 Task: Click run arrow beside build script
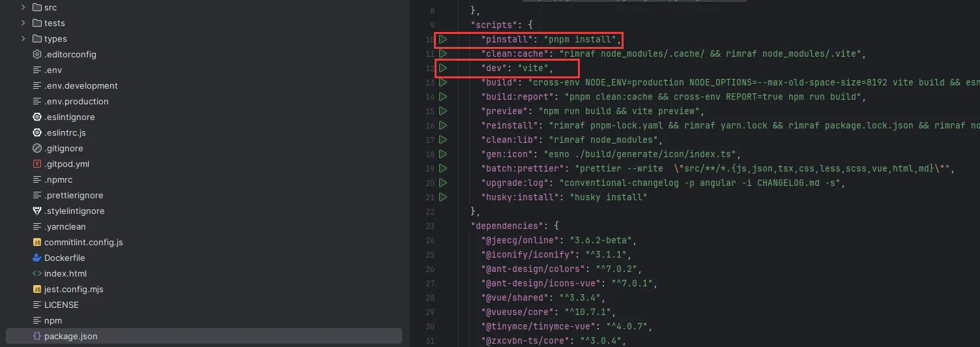point(443,83)
